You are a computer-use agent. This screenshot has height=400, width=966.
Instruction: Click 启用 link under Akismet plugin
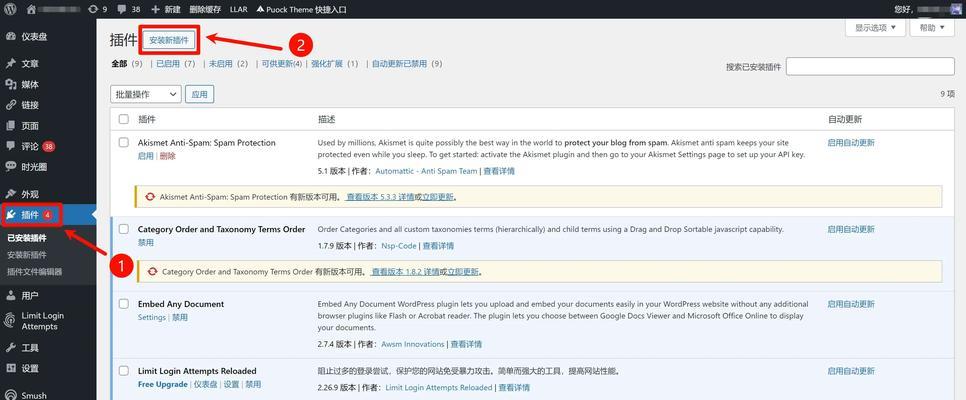click(145, 156)
